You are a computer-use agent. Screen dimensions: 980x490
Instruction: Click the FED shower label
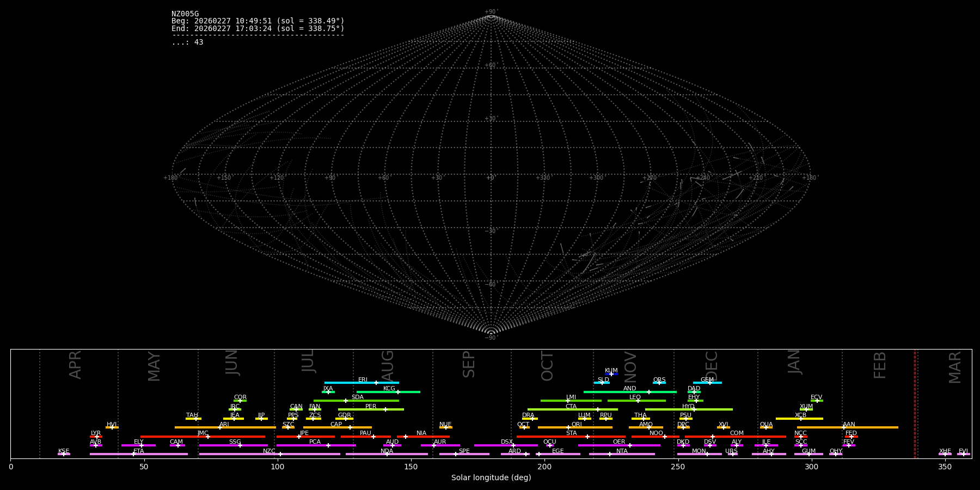click(x=852, y=433)
